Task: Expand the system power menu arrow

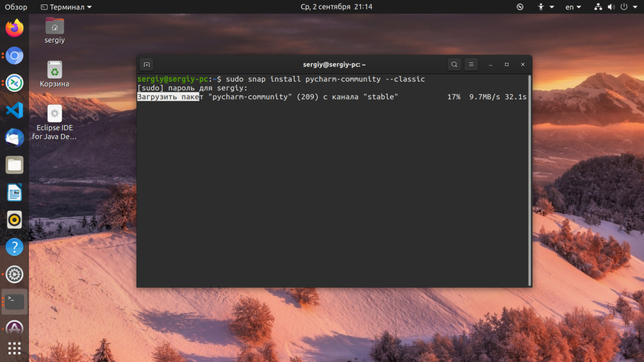Action: pos(635,7)
